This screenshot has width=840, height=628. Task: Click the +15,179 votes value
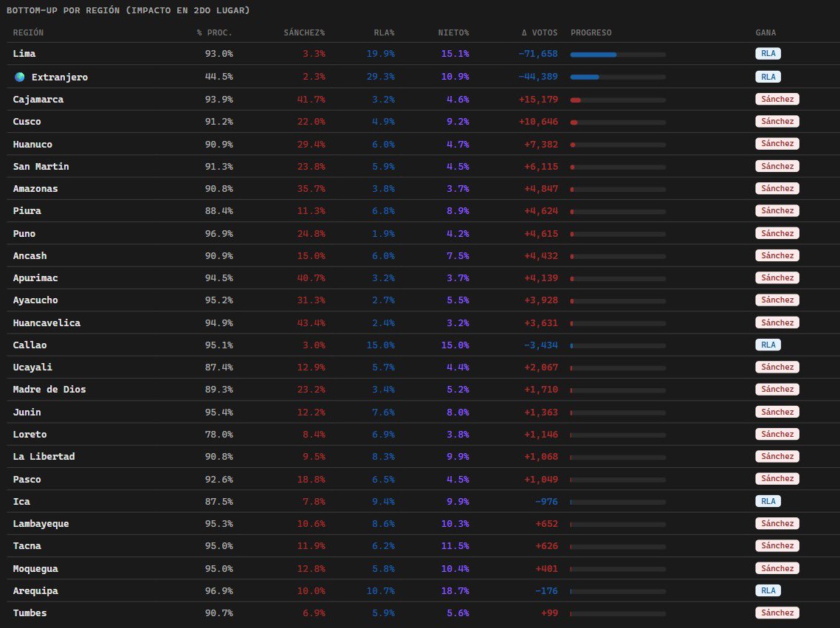tap(538, 99)
